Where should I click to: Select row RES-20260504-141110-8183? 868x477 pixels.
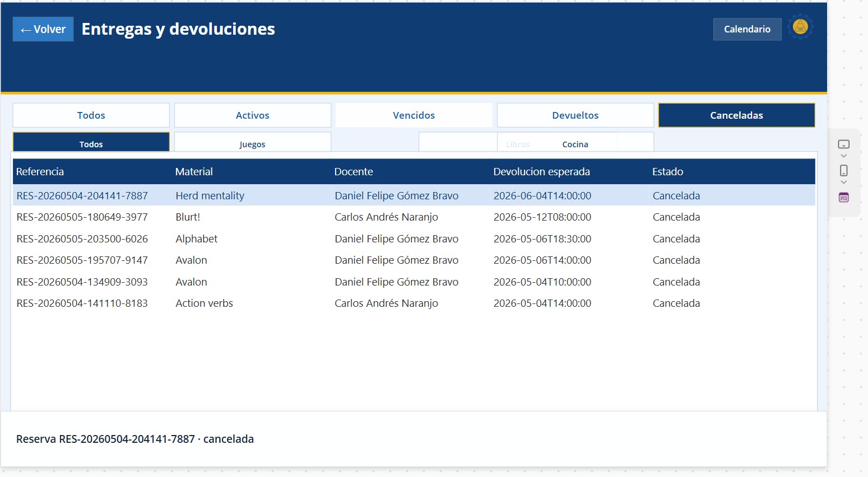[414, 303]
